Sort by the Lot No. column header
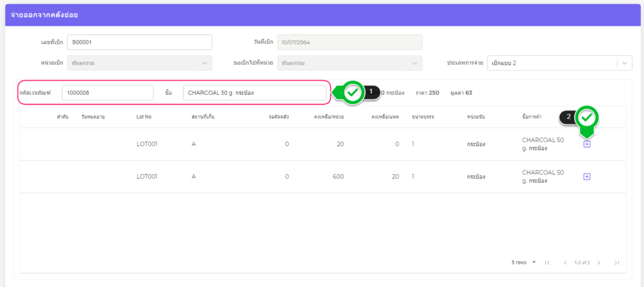This screenshot has width=644, height=287. coord(144,117)
